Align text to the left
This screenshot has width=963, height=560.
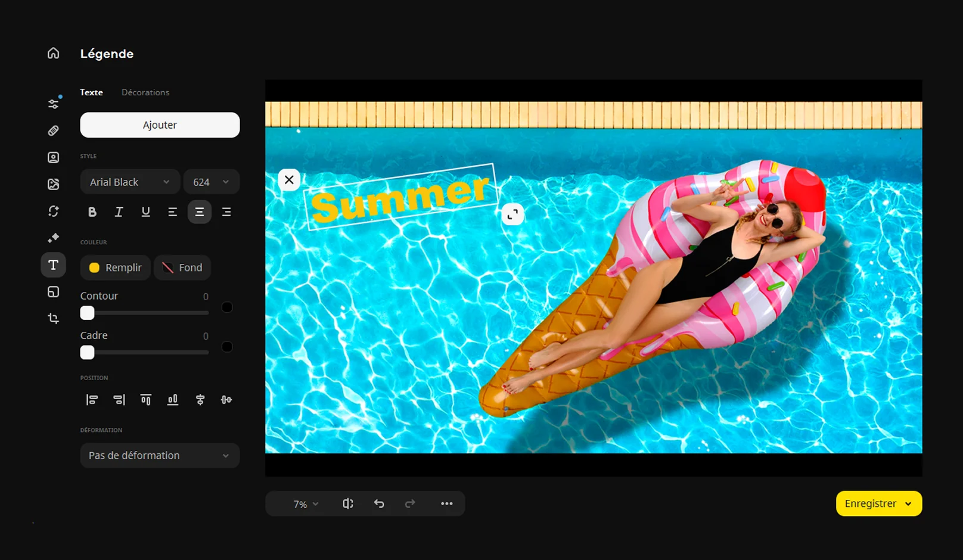coord(173,212)
